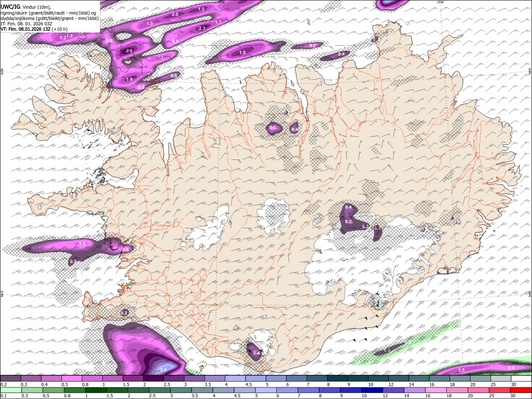Click the 1.1 value in the northwest band
This screenshot has width=532, height=399.
tap(161, 58)
